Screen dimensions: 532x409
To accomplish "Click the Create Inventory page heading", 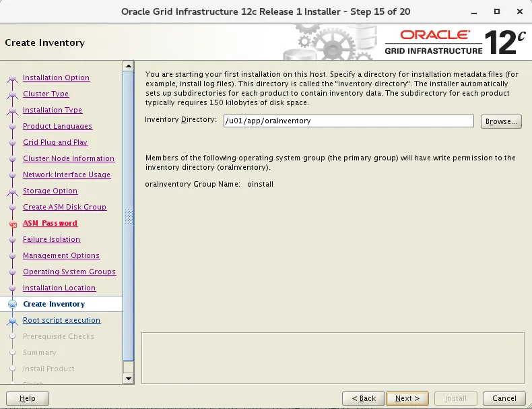I will click(45, 42).
